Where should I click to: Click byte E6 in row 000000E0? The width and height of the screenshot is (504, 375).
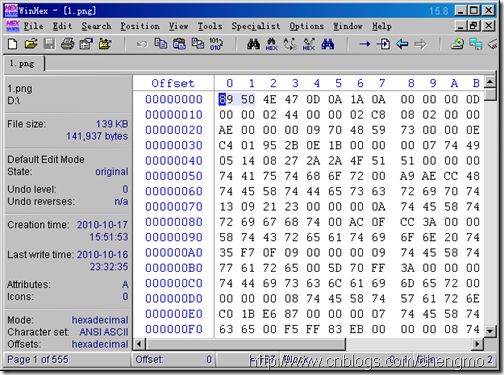tap(269, 314)
